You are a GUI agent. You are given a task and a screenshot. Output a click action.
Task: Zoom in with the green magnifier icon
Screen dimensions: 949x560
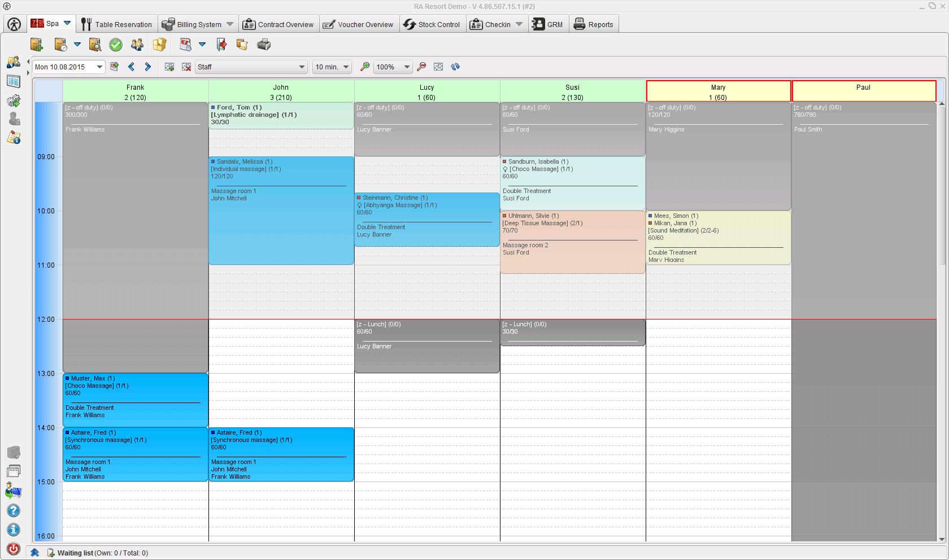click(x=364, y=67)
